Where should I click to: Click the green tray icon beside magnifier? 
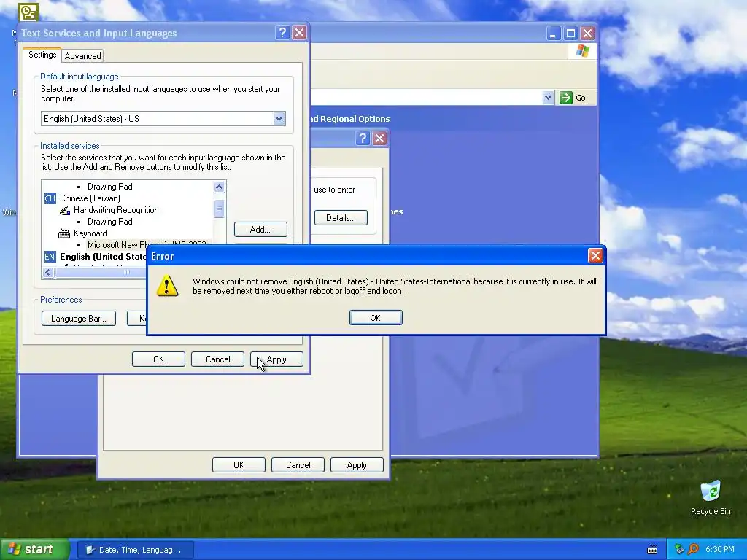click(680, 550)
